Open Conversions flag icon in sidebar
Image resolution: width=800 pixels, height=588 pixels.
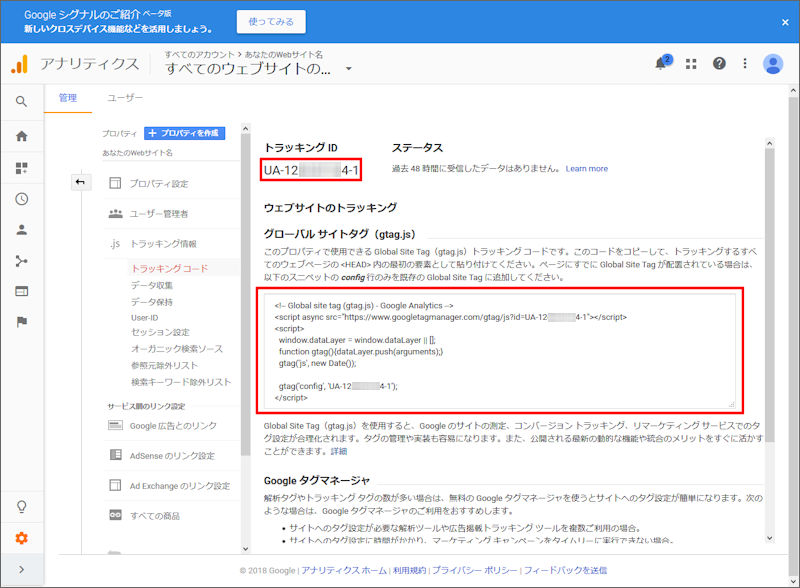tap(21, 322)
